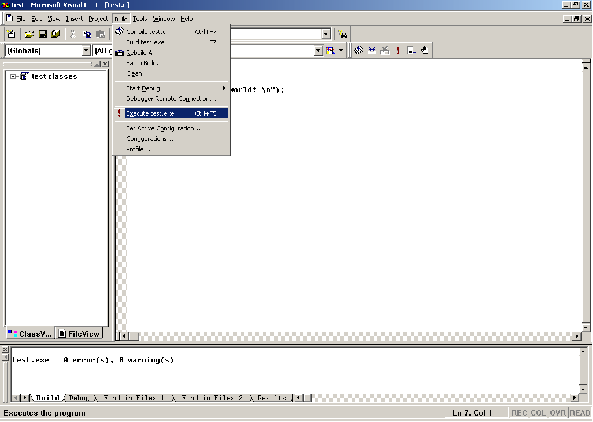Open the Tools menu
Viewport: 593px width, 422px height.
pyautogui.click(x=140, y=18)
